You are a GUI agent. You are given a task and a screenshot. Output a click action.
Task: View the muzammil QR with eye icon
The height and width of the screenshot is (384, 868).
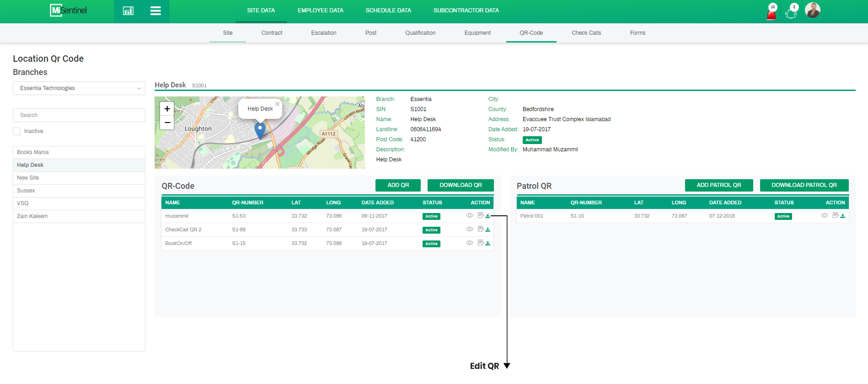[469, 215]
